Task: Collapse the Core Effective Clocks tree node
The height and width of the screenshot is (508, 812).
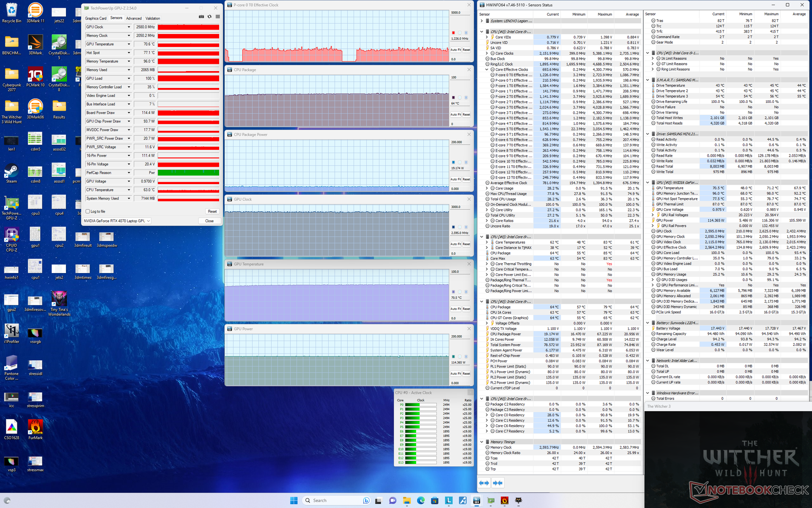Action: pyautogui.click(x=487, y=69)
